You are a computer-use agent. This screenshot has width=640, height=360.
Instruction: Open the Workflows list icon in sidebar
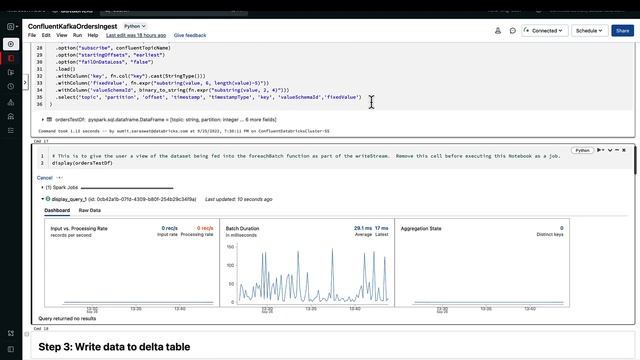[11, 131]
